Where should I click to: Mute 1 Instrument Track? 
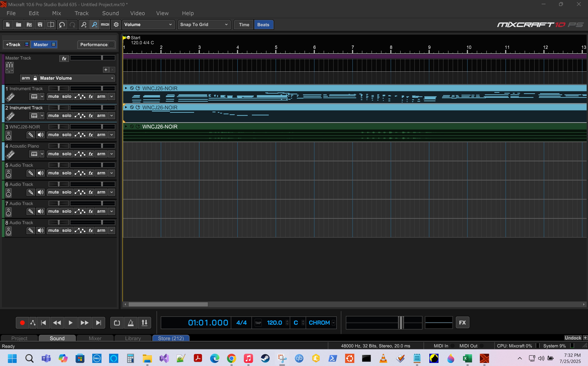coord(53,96)
